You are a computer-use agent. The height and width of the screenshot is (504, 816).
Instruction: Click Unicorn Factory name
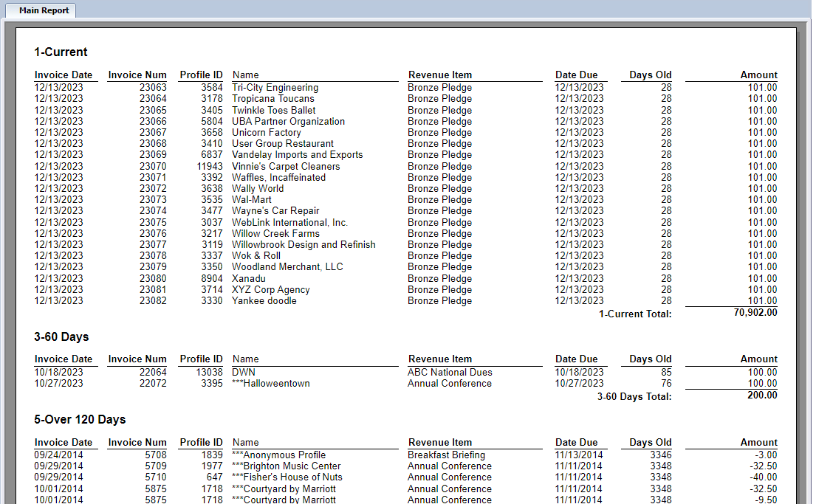(267, 133)
